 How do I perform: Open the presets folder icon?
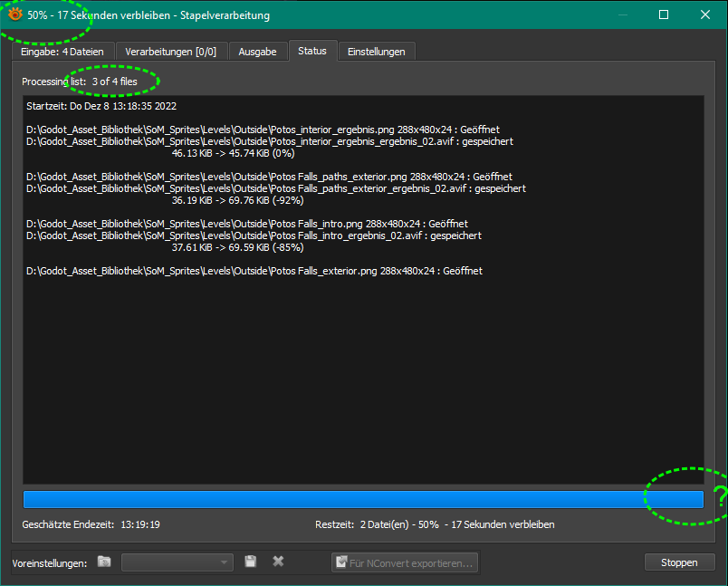tap(104, 562)
